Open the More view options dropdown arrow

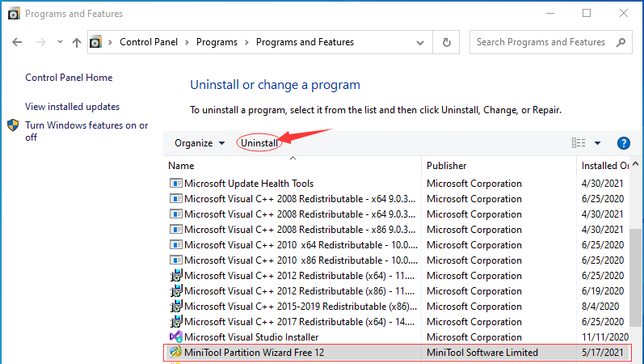click(598, 143)
